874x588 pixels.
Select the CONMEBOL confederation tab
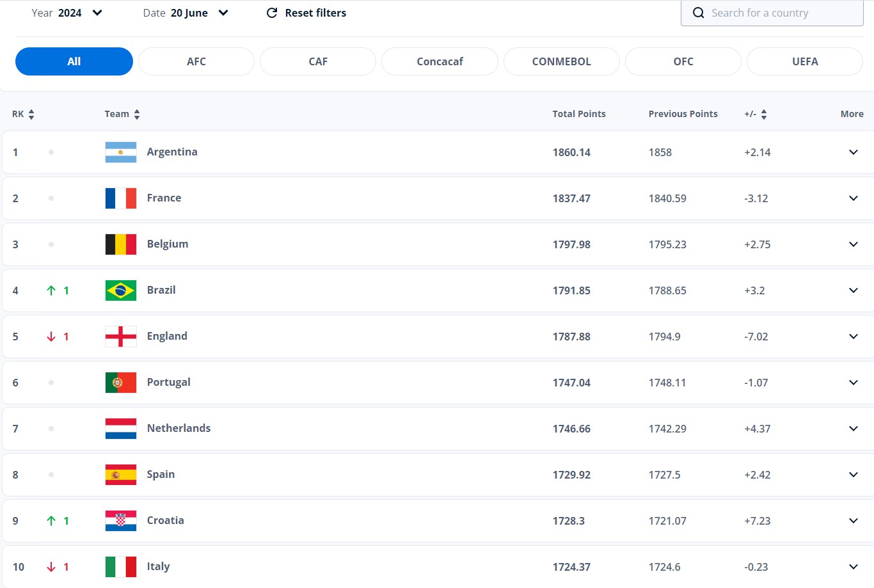(x=561, y=61)
